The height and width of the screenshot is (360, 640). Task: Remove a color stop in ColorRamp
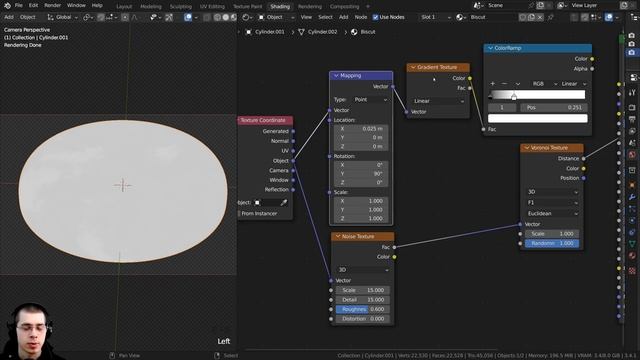[504, 84]
